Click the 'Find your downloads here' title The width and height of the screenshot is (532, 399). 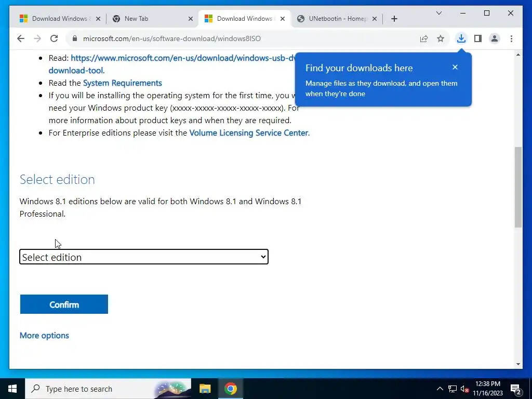click(x=359, y=68)
